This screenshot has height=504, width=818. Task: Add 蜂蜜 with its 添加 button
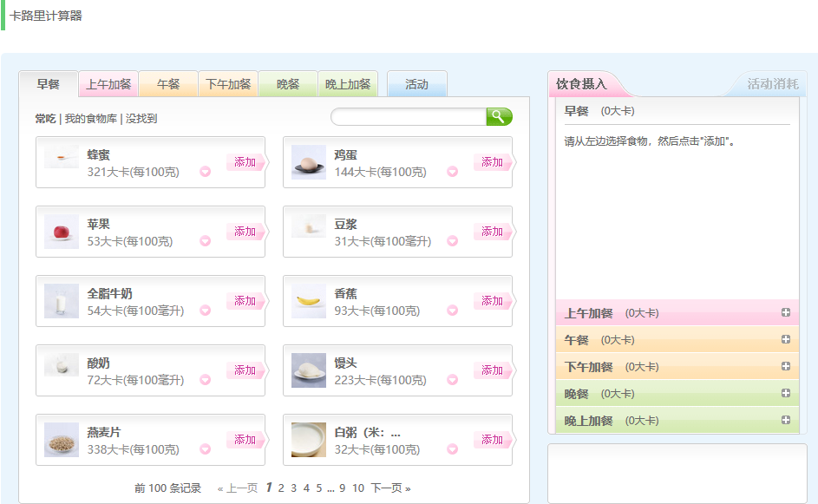point(245,162)
